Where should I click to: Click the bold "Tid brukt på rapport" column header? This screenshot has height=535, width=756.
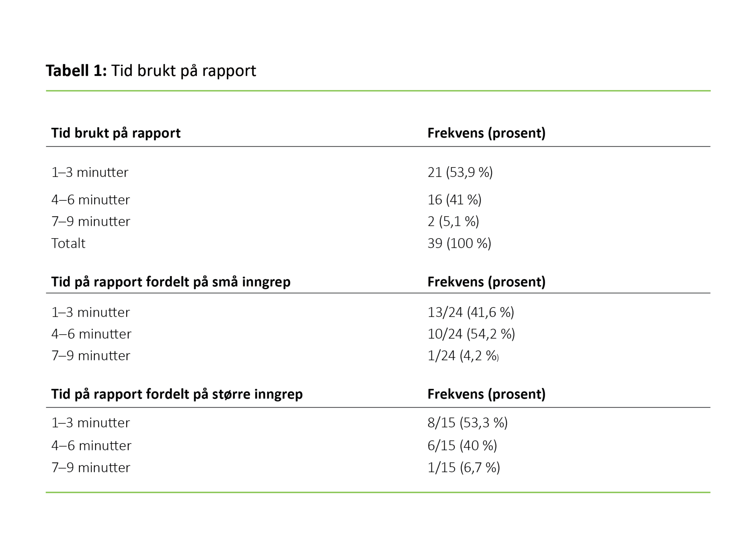click(116, 133)
